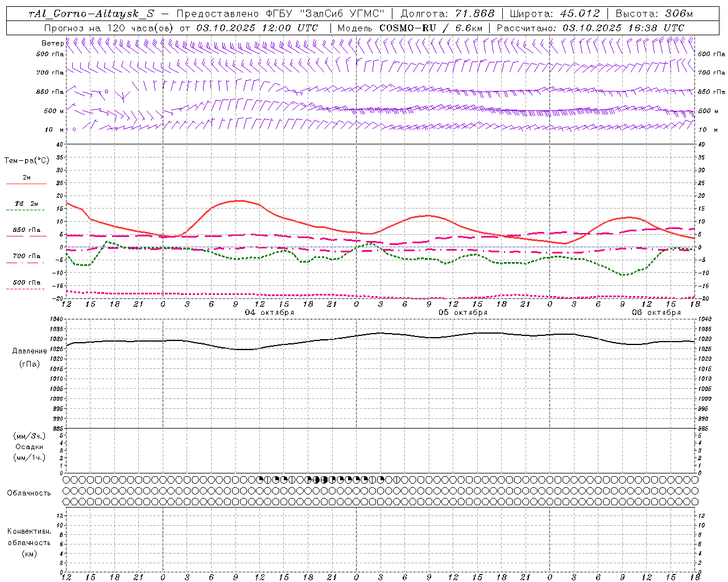728x582 pixels.
Task: Click the Широта: 45.012 value
Action: (555, 14)
